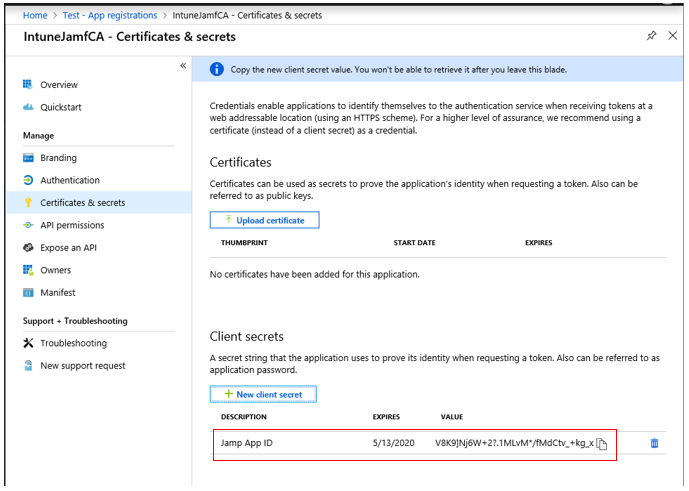Go to Home breadcrumb link
Viewport: 689px width, 491px height.
(35, 15)
